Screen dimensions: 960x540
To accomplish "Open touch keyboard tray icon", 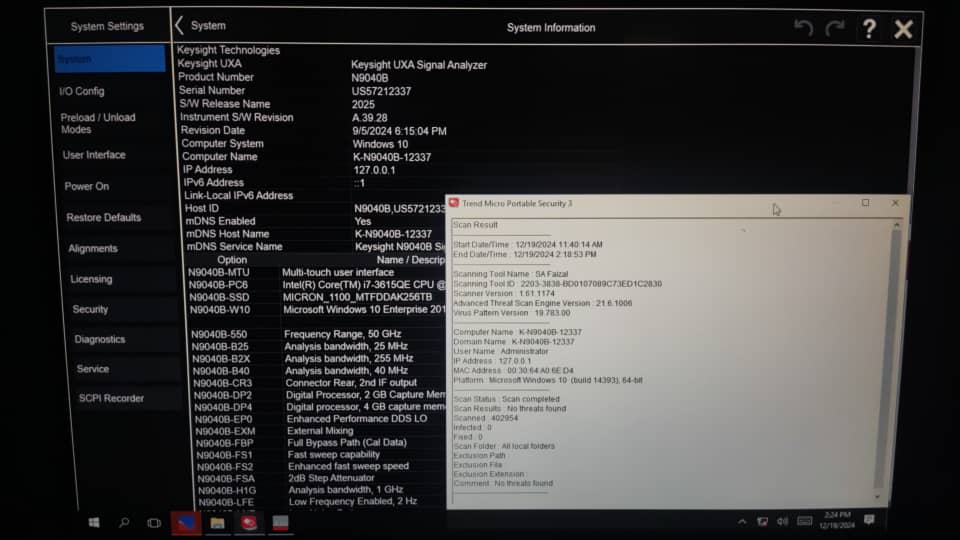I will 805,521.
